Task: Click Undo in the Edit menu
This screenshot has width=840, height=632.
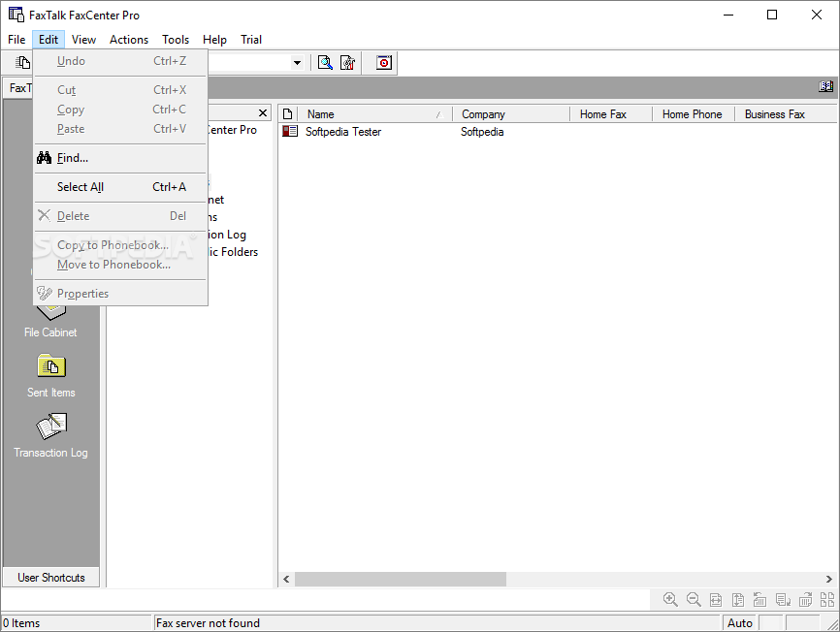Action: point(120,61)
